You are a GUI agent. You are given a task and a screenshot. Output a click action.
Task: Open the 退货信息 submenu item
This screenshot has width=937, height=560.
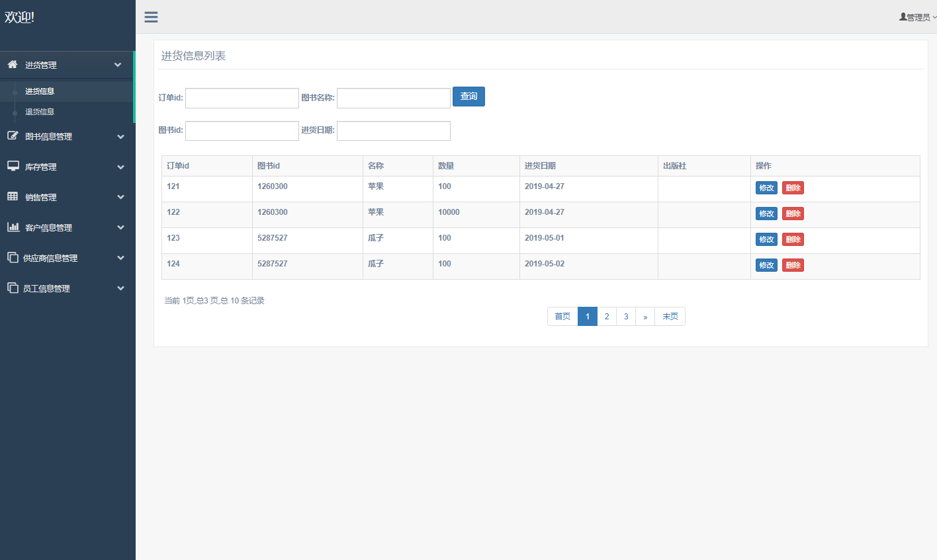40,112
